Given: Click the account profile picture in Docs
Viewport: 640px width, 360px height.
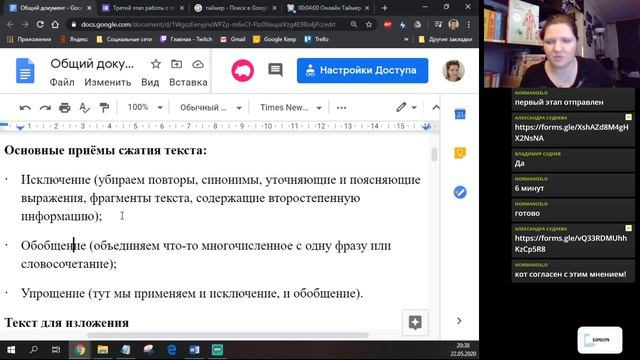Looking at the screenshot, I should pyautogui.click(x=453, y=71).
